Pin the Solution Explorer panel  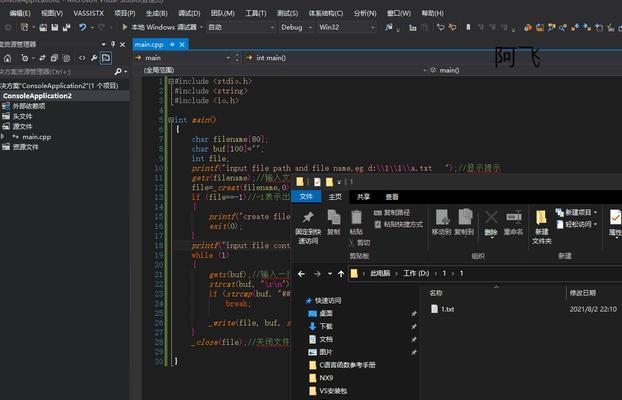[113, 44]
